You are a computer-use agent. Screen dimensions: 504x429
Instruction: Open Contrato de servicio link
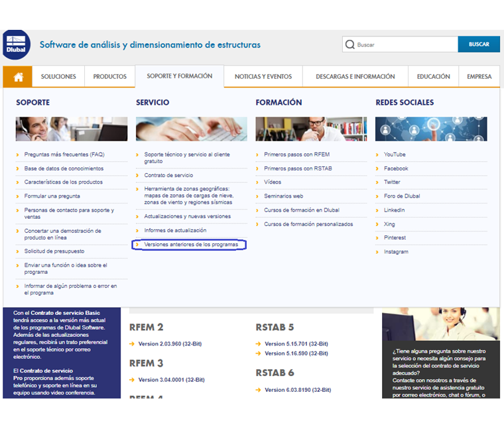168,176
